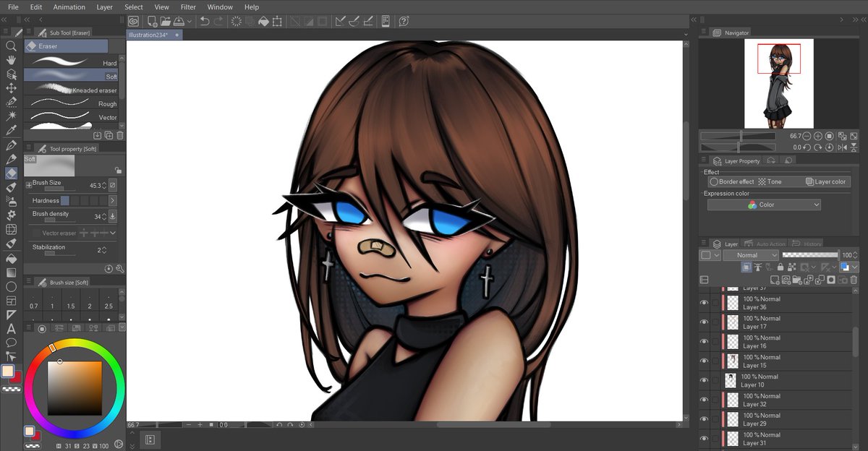Open Clip Studio launcher icon
The height and width of the screenshot is (451, 868).
click(135, 22)
